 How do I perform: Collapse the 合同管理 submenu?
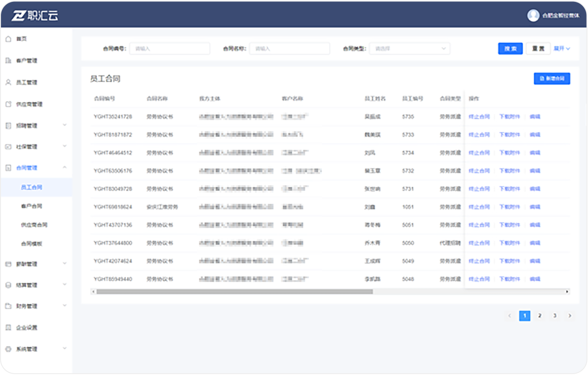[x=65, y=168]
